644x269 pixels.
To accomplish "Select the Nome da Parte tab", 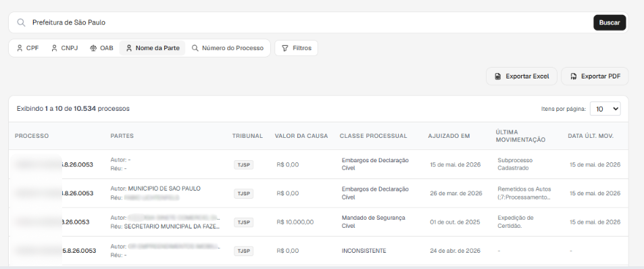I will (152, 48).
